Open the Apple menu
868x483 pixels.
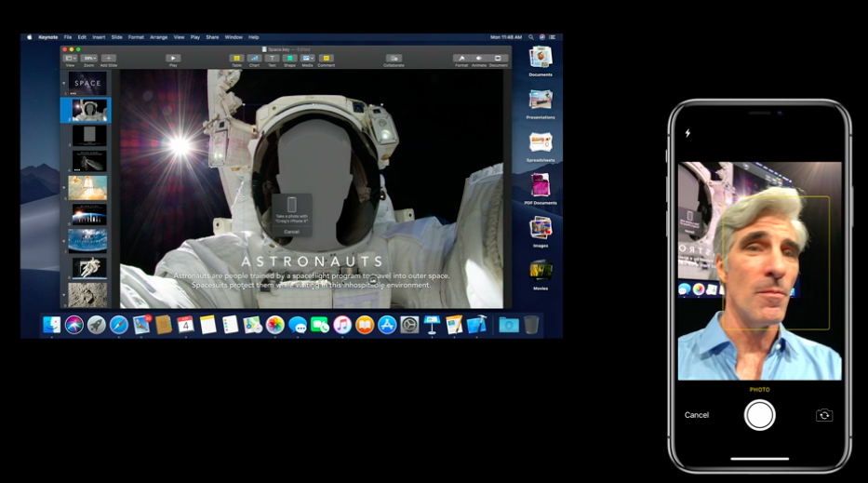(30, 37)
